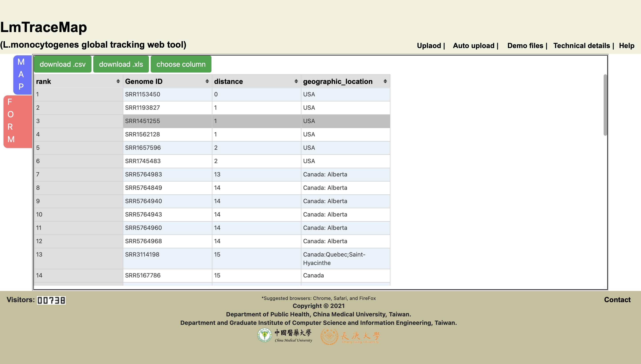The height and width of the screenshot is (364, 641).
Task: Click Department of Public Health footer text
Action: tap(318, 314)
